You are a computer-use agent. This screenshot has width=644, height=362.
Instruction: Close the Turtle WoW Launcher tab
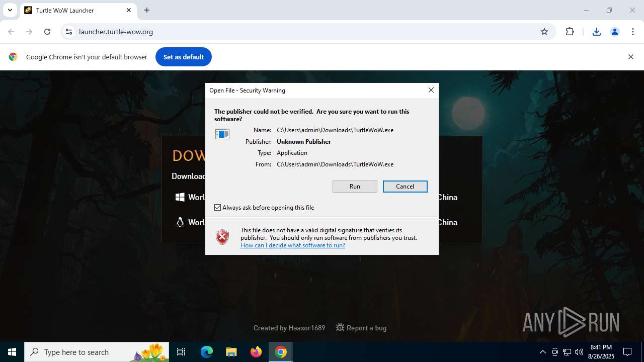(129, 10)
